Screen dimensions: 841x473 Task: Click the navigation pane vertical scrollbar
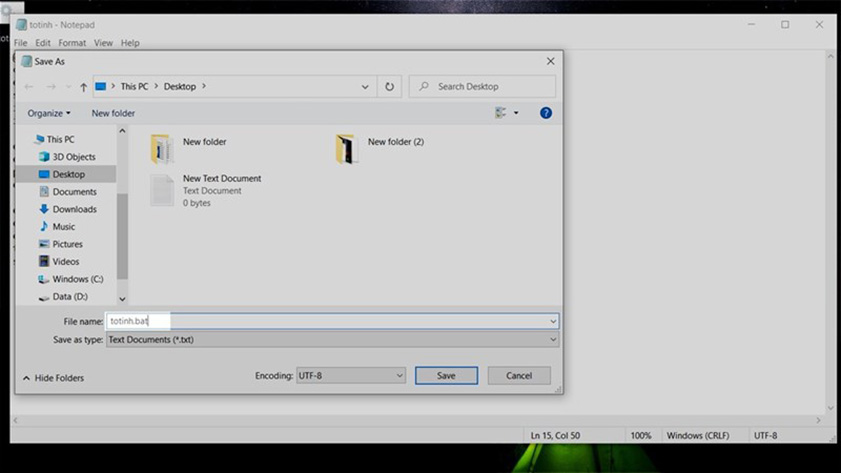[x=122, y=230]
